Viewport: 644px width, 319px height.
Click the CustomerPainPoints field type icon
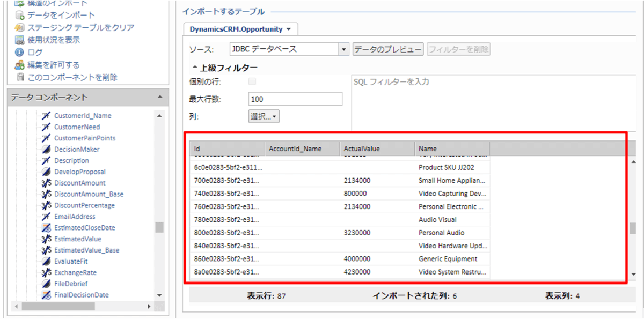46,138
